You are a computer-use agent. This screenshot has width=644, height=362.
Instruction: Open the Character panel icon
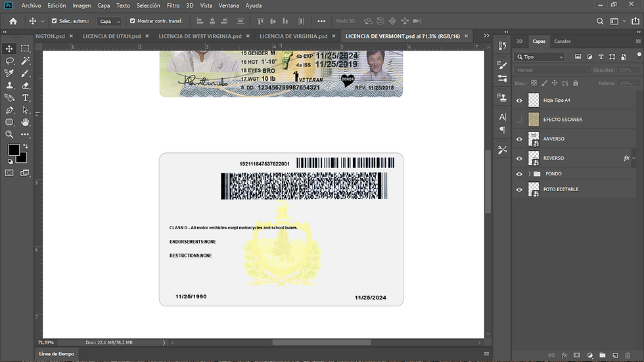(502, 117)
